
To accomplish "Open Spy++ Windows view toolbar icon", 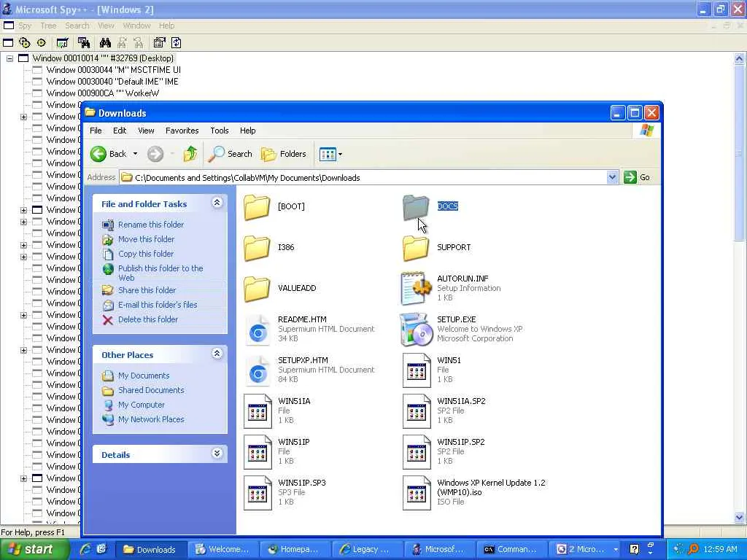I will pyautogui.click(x=8, y=43).
